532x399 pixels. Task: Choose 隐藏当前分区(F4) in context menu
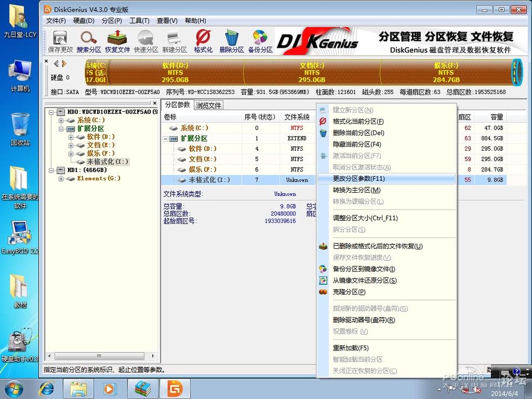[387, 144]
